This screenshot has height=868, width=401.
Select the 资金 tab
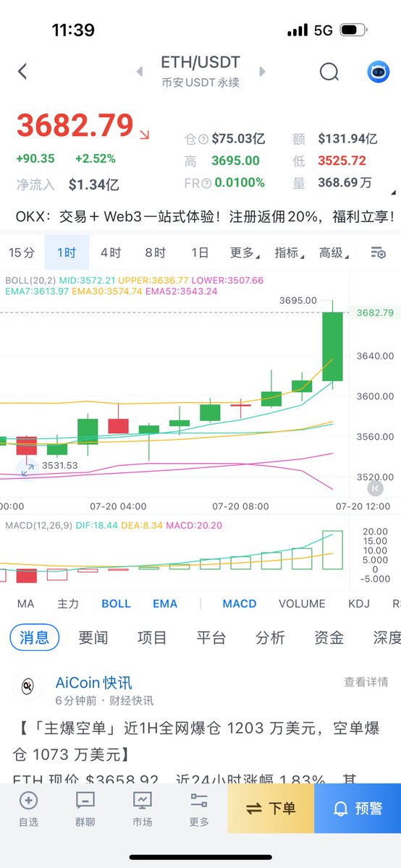[329, 637]
